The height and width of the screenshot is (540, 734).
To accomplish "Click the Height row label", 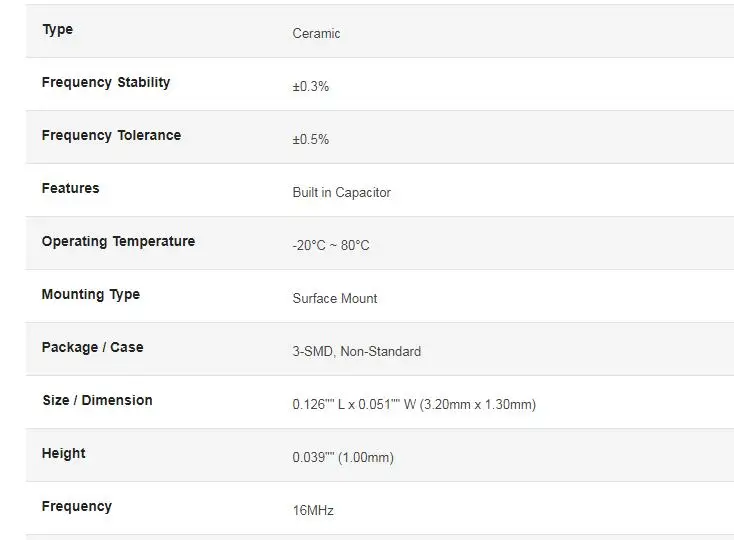I will [63, 454].
